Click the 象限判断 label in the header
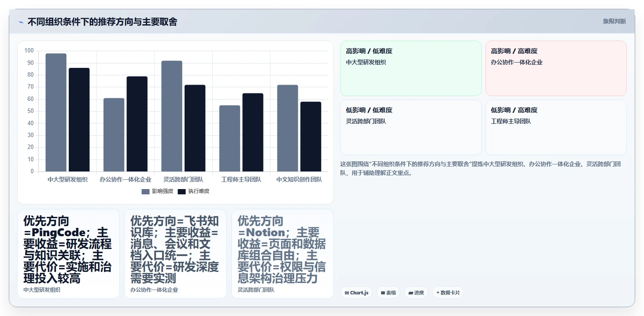 [x=614, y=21]
